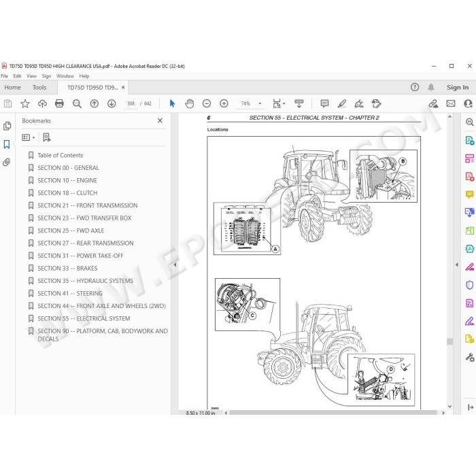Open the stamp tool
The height and width of the screenshot is (476, 476).
coord(377,104)
